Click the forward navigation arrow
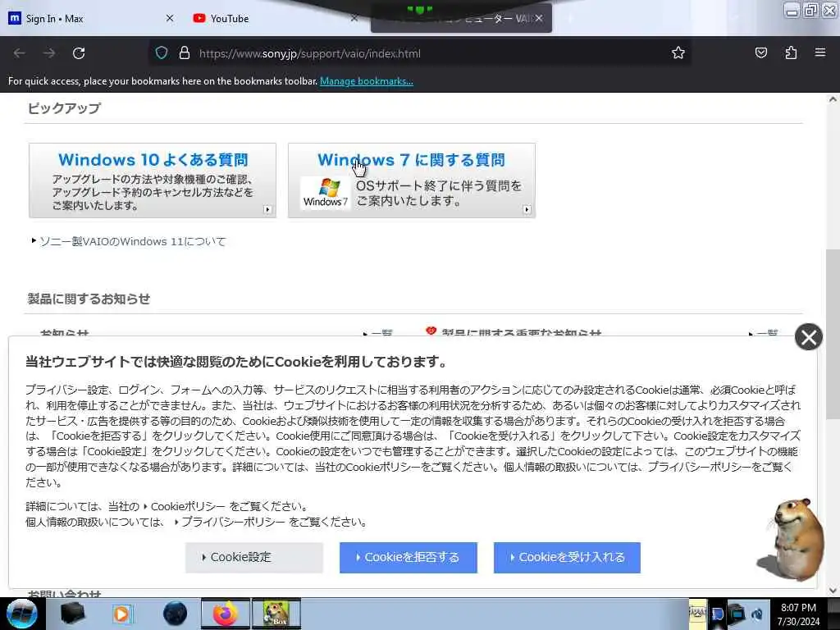The width and height of the screenshot is (840, 630). point(49,53)
